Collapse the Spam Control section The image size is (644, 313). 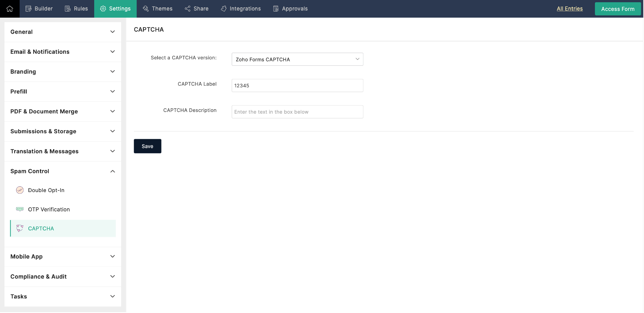tap(63, 171)
